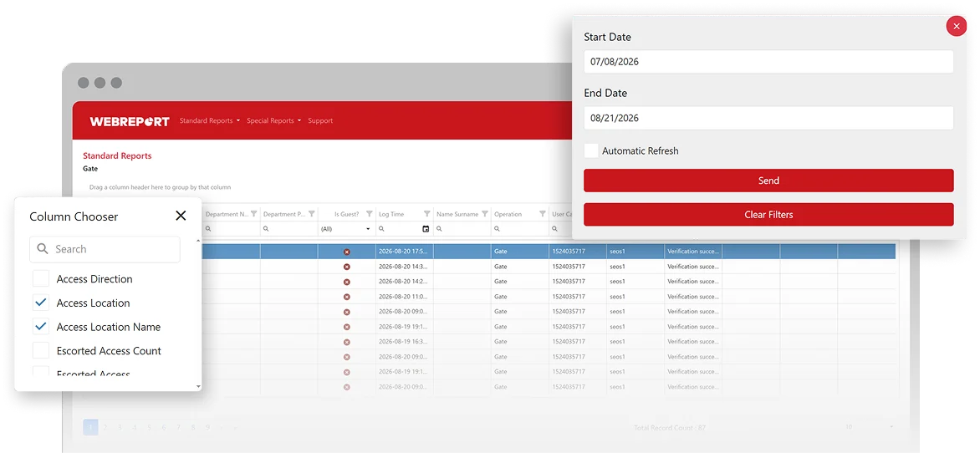Check the Escorted Access Count option
Image resolution: width=980 pixels, height=453 pixels.
[x=41, y=350]
